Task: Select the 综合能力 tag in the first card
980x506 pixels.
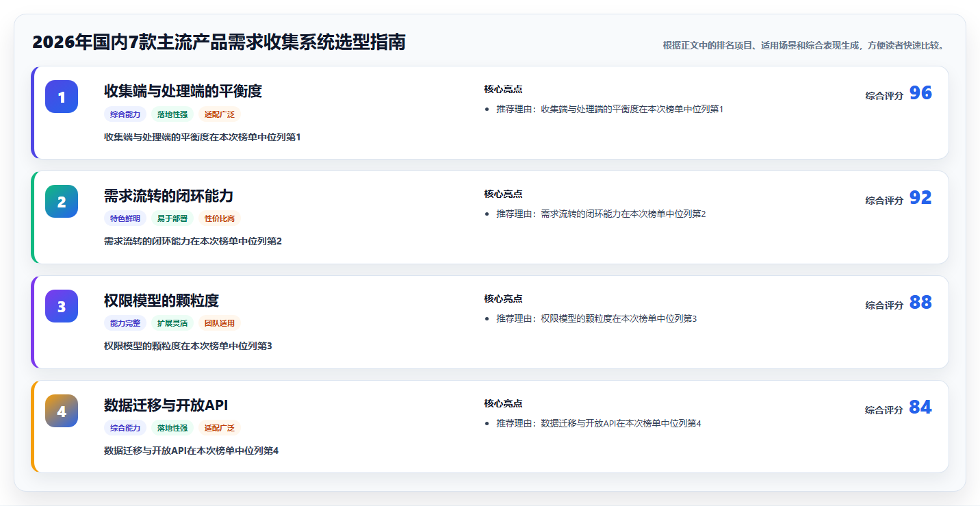Action: point(125,114)
